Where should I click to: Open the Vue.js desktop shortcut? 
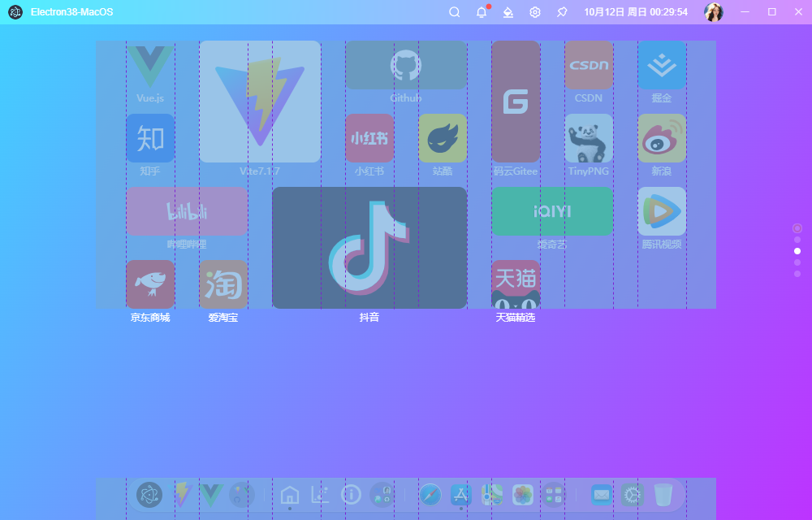(x=150, y=65)
